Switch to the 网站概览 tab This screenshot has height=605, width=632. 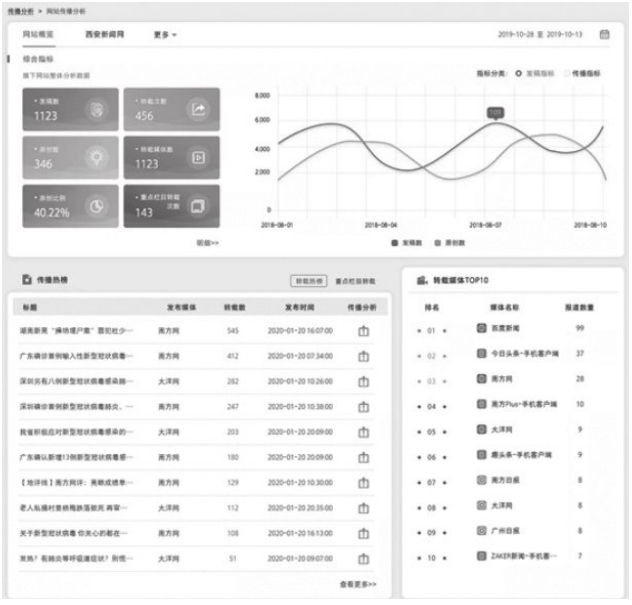[38, 34]
